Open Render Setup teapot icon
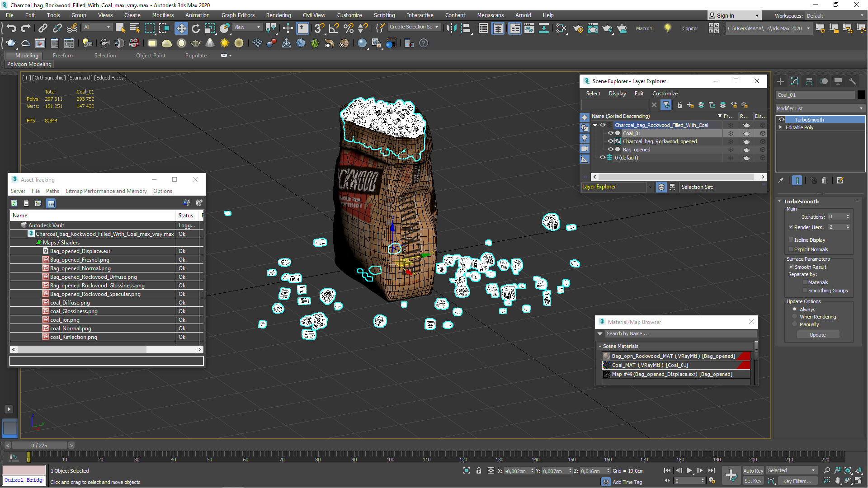The image size is (868, 488). [578, 28]
